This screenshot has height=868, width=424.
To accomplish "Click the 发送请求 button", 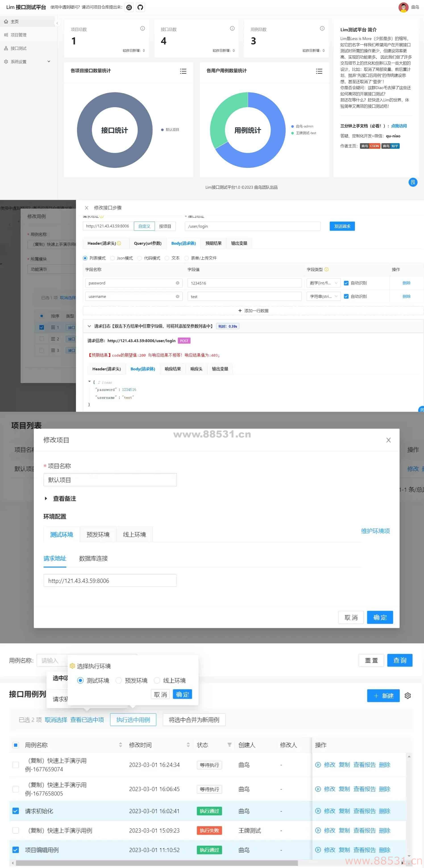I will click(x=342, y=226).
